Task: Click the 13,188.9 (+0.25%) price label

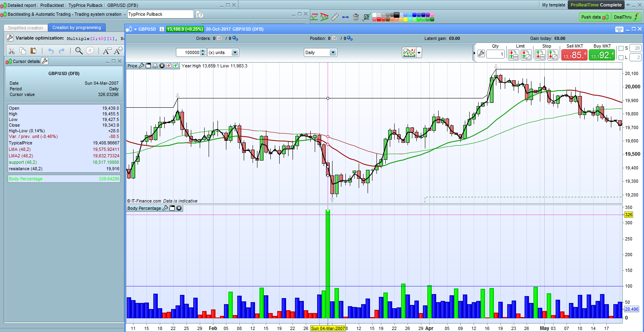Action: (x=185, y=29)
